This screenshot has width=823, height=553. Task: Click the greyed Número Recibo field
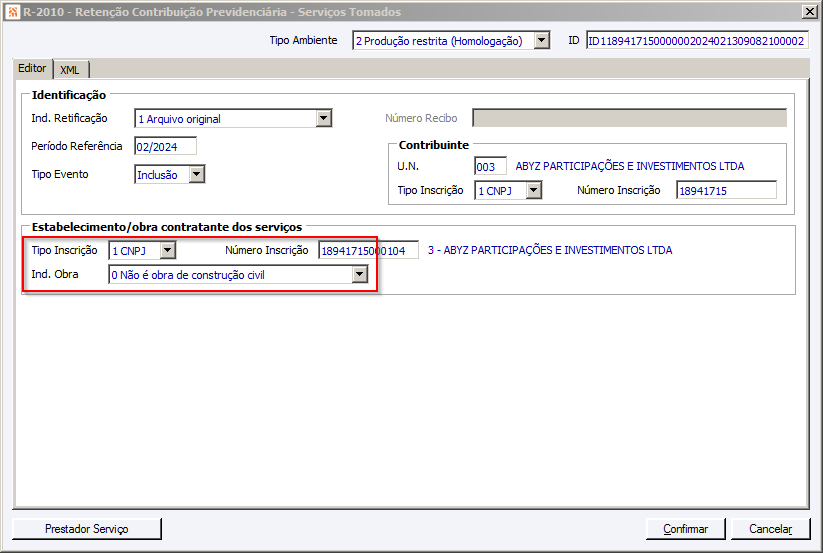point(629,118)
